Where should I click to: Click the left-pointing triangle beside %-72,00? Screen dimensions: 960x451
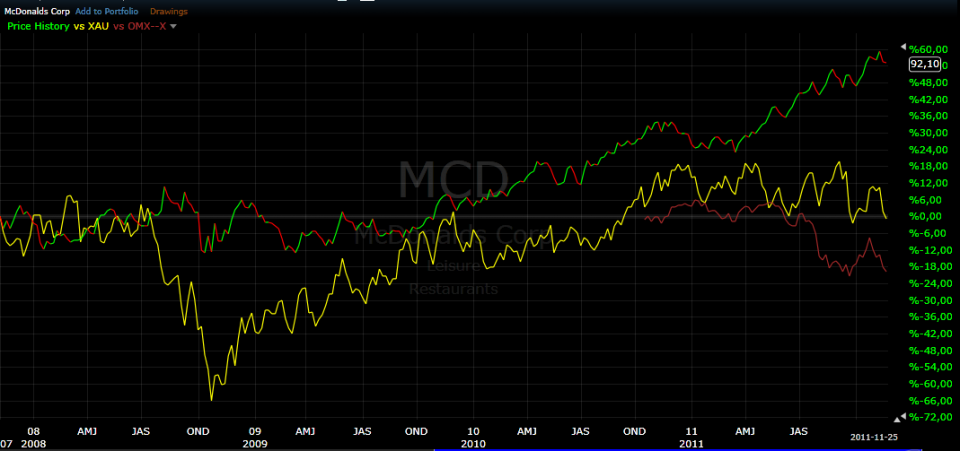pos(902,416)
